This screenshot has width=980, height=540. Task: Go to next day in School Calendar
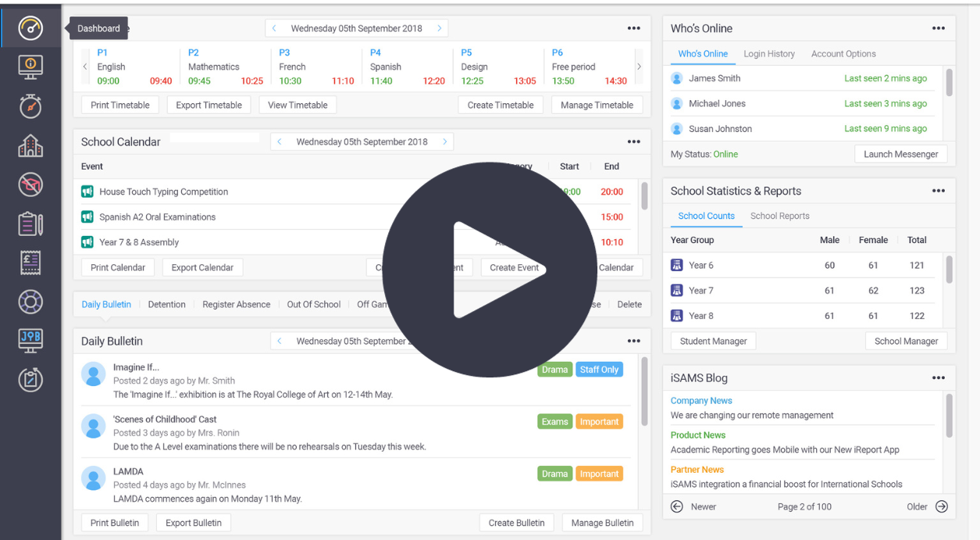(x=445, y=142)
